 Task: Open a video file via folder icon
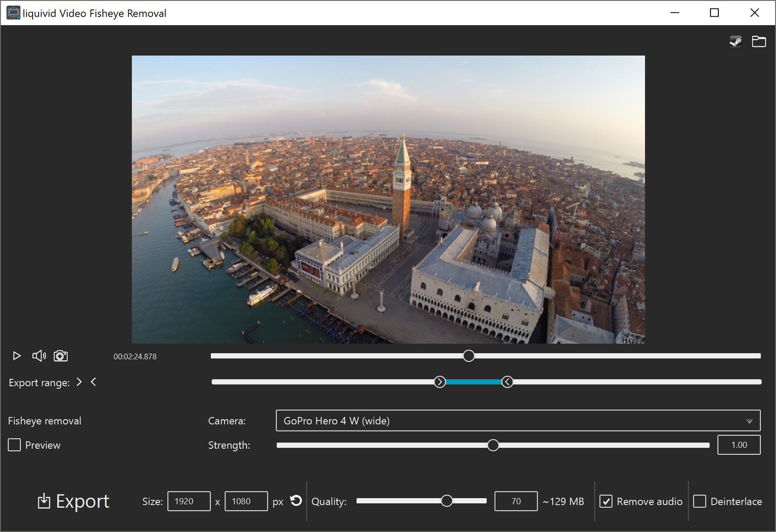pyautogui.click(x=759, y=41)
